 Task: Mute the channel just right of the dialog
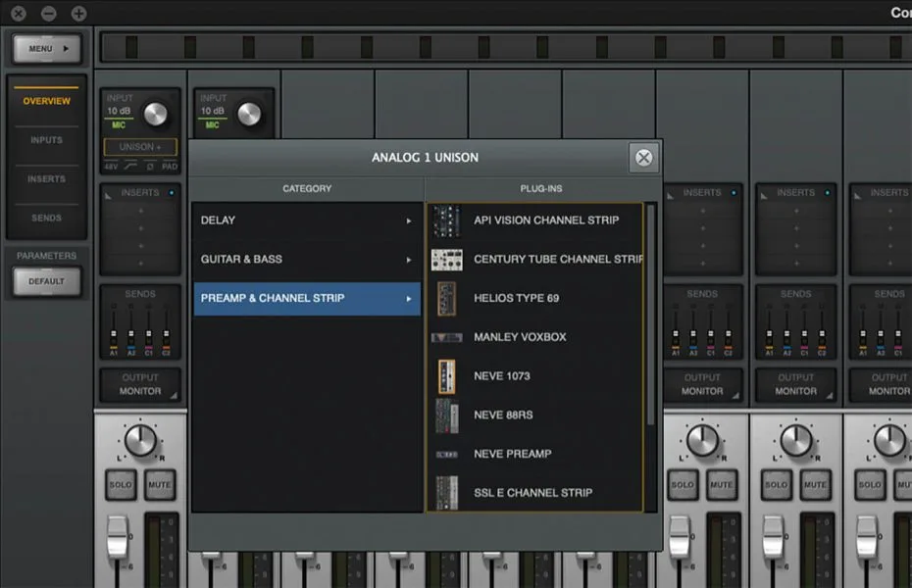[722, 484]
